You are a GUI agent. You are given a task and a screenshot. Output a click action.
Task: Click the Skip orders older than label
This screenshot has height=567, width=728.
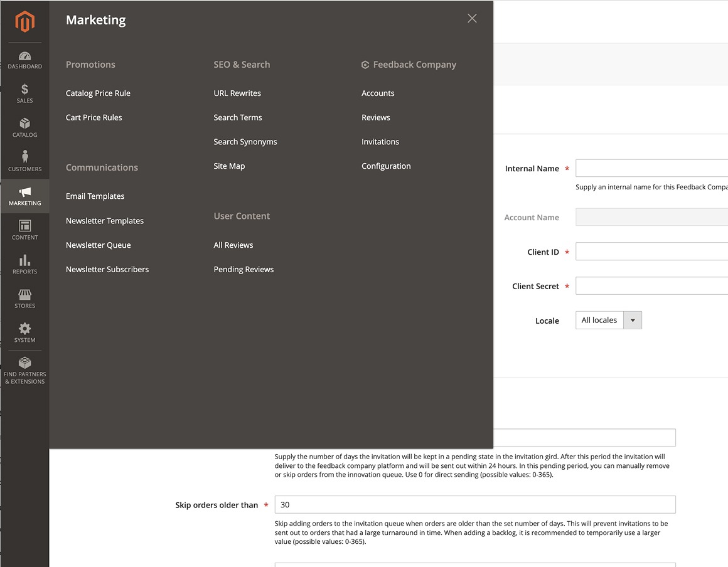217,505
